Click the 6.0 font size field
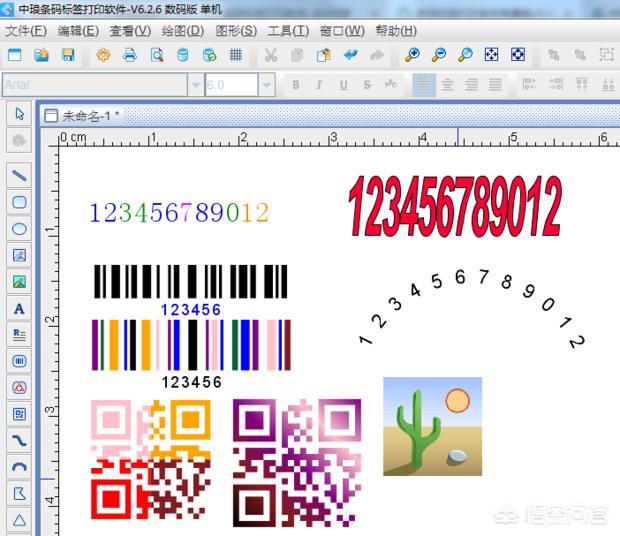 click(231, 85)
